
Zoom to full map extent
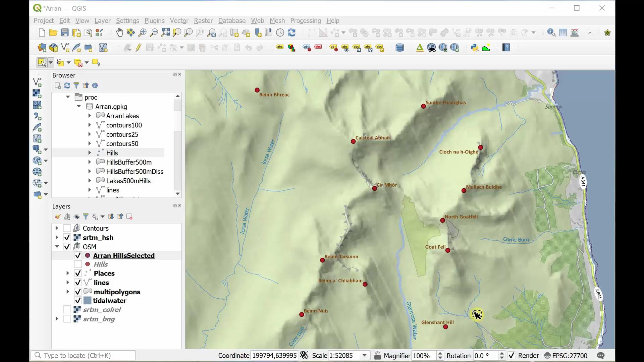[x=165, y=33]
